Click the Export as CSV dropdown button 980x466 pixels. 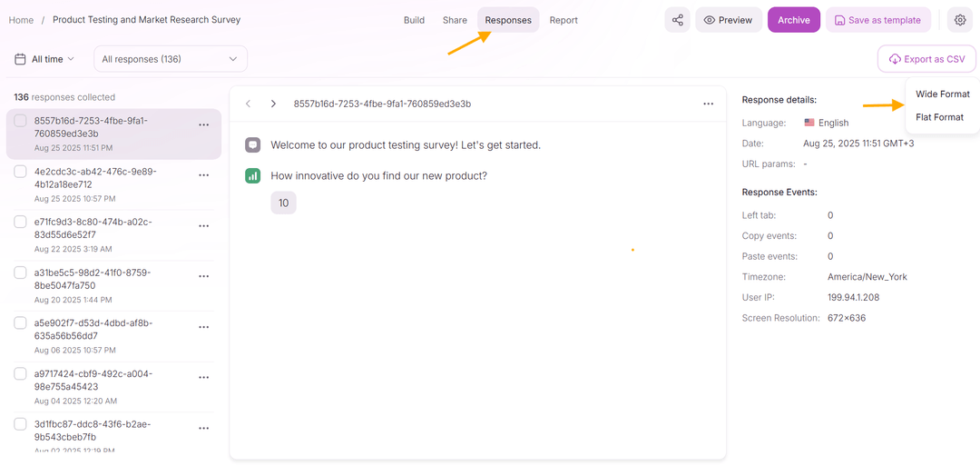point(926,59)
